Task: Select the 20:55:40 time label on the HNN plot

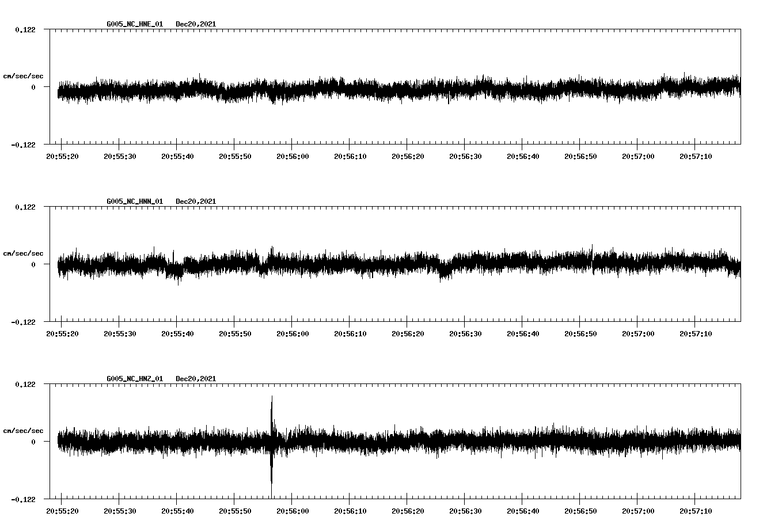Action: click(177, 334)
